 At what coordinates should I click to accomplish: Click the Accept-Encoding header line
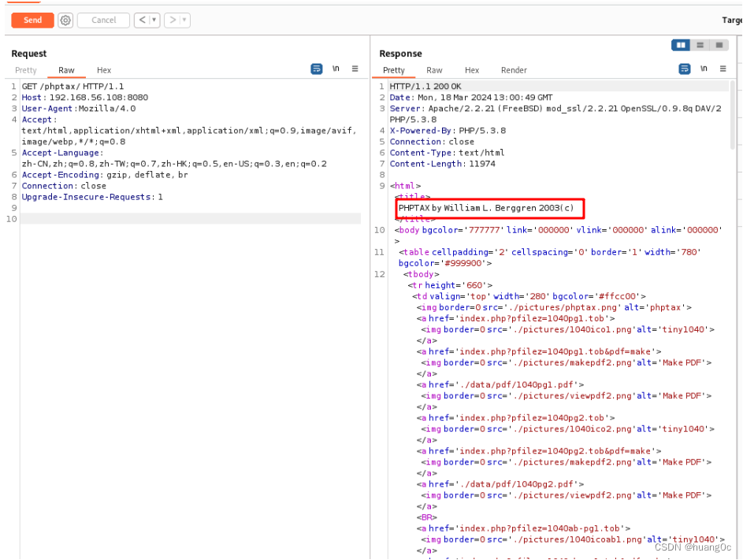(x=105, y=175)
